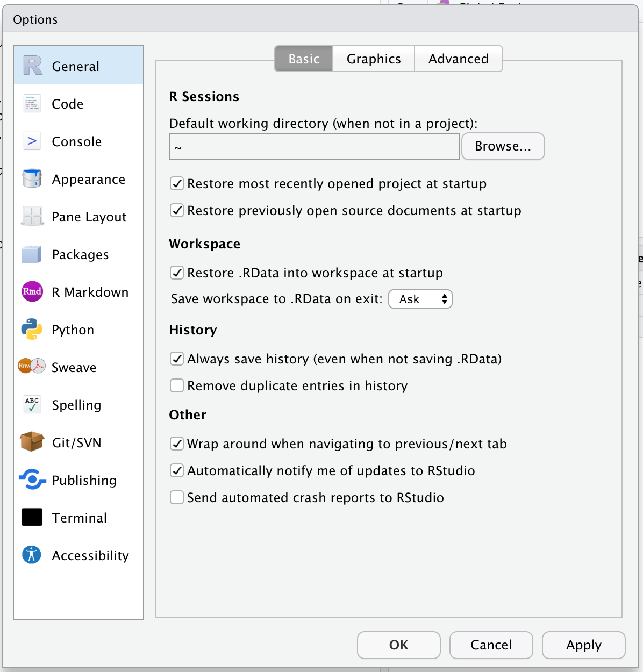643x672 pixels.
Task: Select the Python category label
Action: coord(73,330)
